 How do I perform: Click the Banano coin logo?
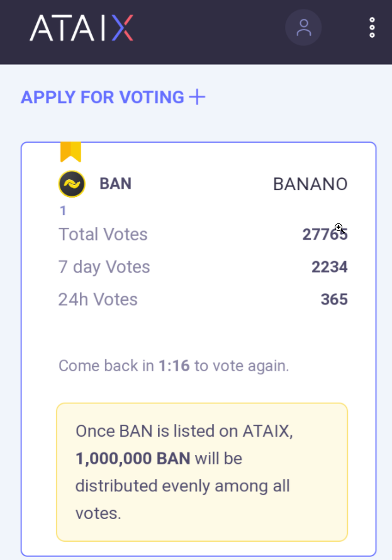click(x=72, y=184)
